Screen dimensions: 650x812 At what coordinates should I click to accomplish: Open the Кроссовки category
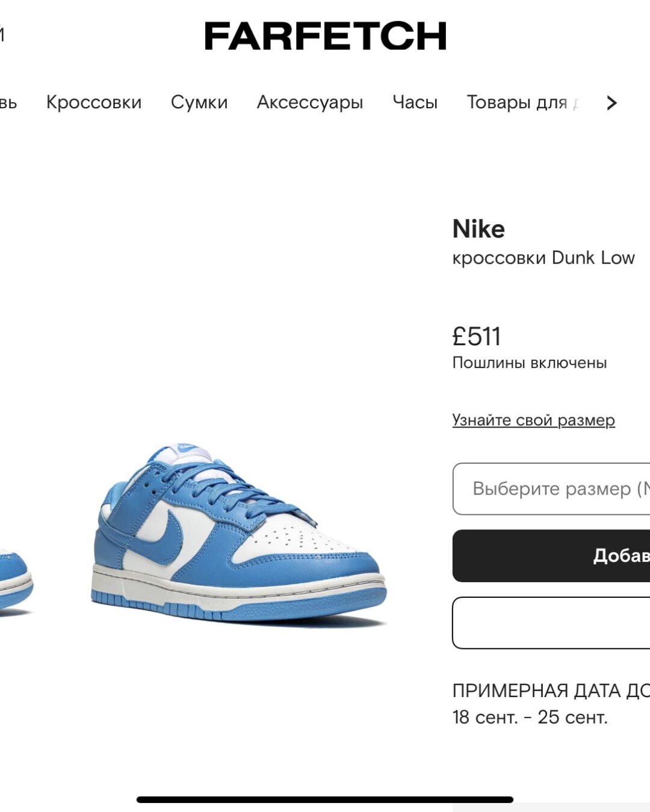click(94, 102)
